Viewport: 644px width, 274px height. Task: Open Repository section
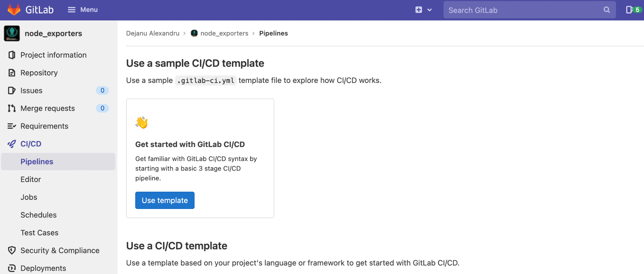(x=39, y=73)
